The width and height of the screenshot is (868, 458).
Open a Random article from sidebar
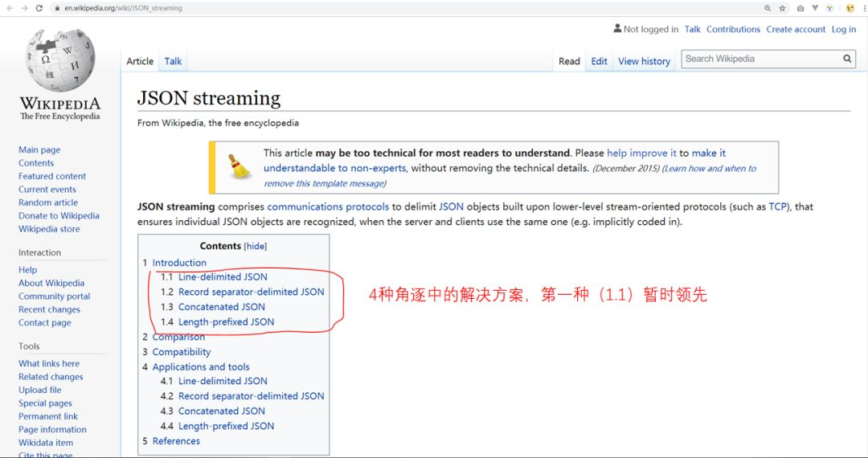48,203
